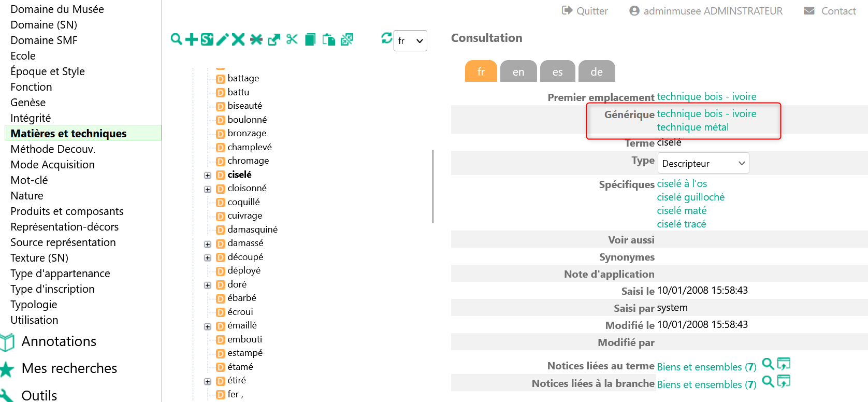Image resolution: width=868 pixels, height=402 pixels.
Task: Click search icon beside Notices liées à la branche
Action: pyautogui.click(x=768, y=382)
